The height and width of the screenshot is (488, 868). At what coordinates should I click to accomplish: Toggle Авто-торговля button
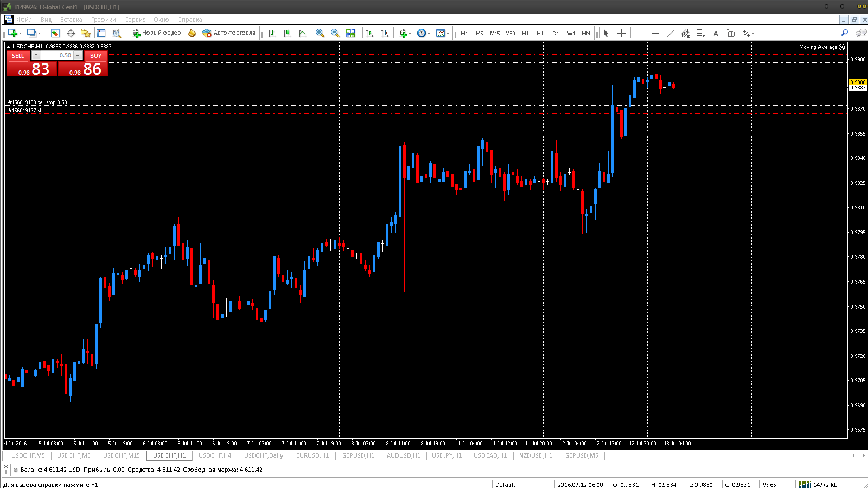[x=228, y=33]
